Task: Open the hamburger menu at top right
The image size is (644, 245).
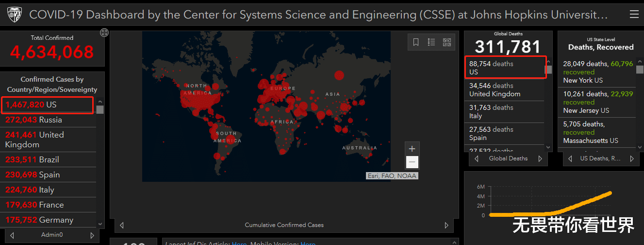Action: (634, 15)
